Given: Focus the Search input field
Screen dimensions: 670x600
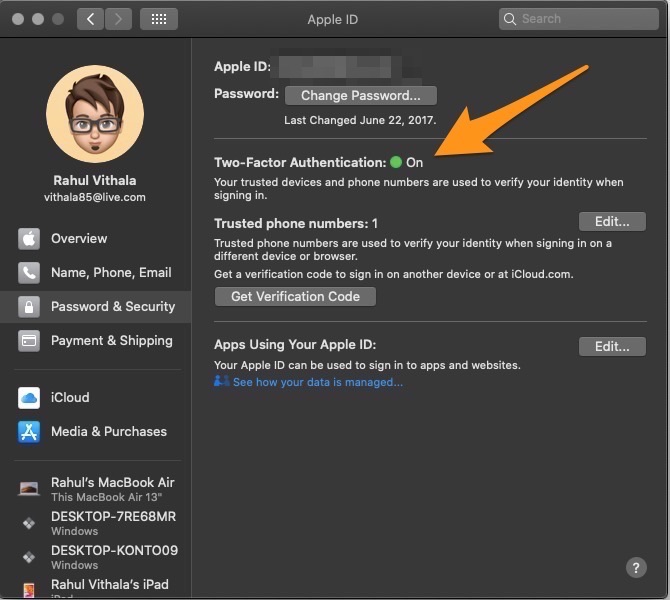Looking at the screenshot, I should pos(579,19).
